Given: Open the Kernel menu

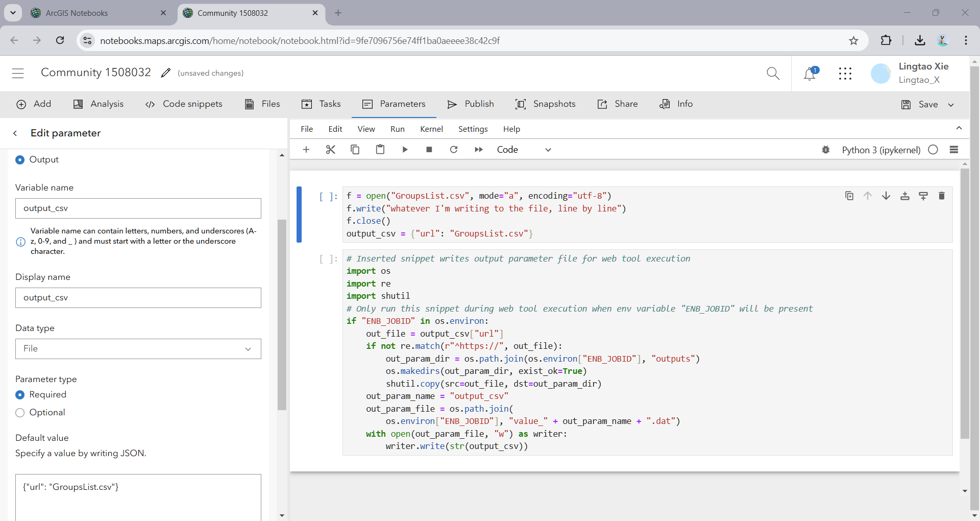Looking at the screenshot, I should [x=431, y=129].
